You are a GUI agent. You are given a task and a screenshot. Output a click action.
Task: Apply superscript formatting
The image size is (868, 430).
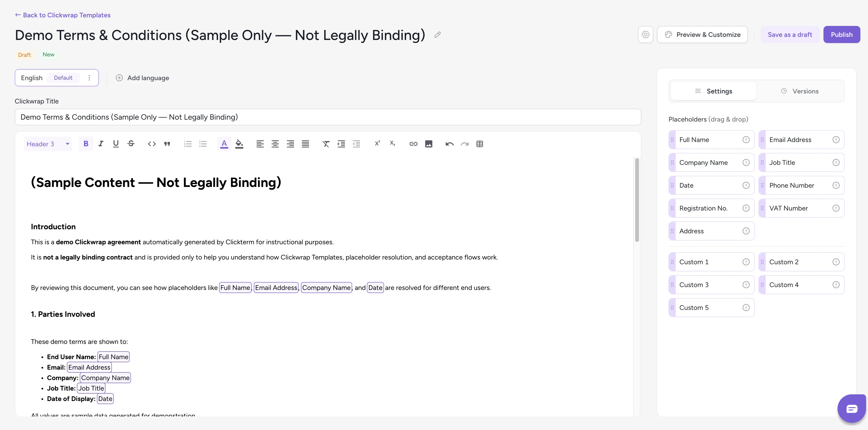[x=377, y=144]
